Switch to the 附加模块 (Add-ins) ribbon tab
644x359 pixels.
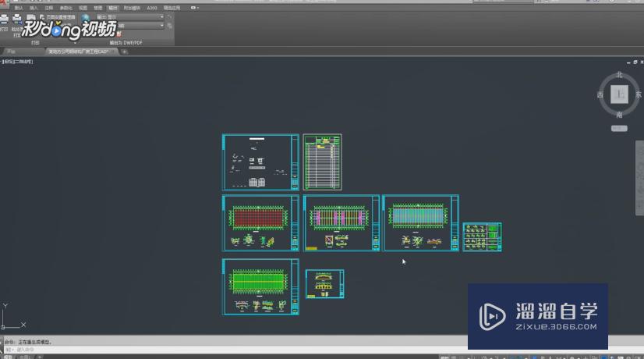point(132,8)
